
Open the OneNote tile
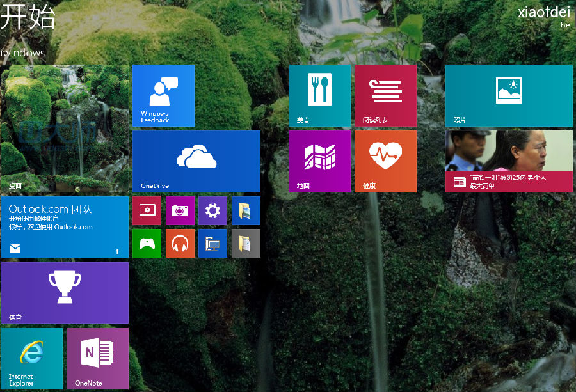97,358
